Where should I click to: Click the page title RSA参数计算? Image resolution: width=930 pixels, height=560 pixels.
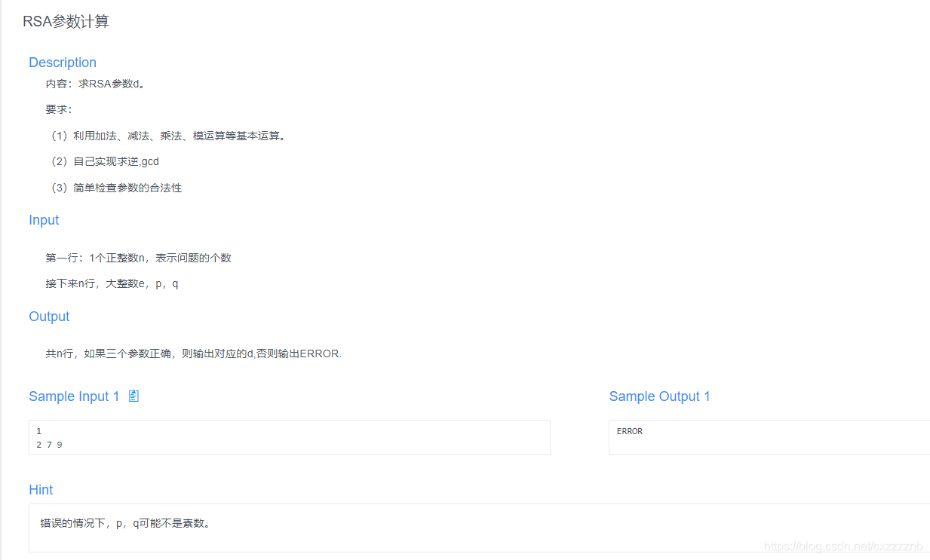pos(66,21)
